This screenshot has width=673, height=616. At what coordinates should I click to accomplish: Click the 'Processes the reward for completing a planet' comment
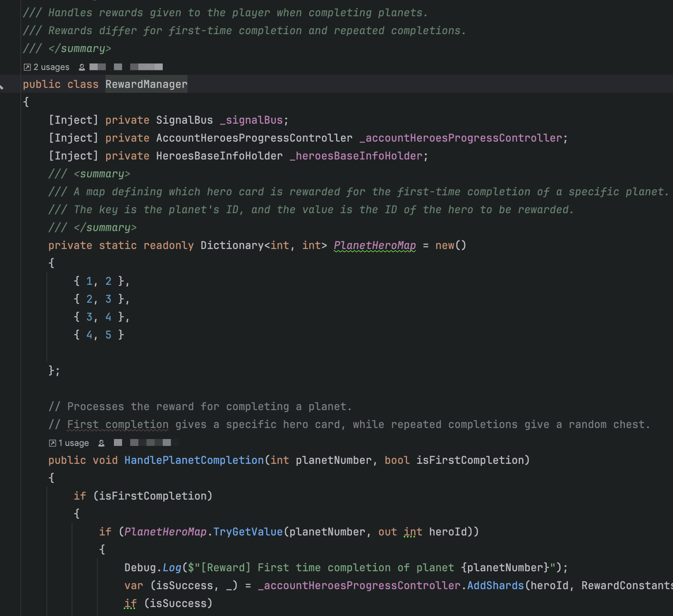point(200,406)
